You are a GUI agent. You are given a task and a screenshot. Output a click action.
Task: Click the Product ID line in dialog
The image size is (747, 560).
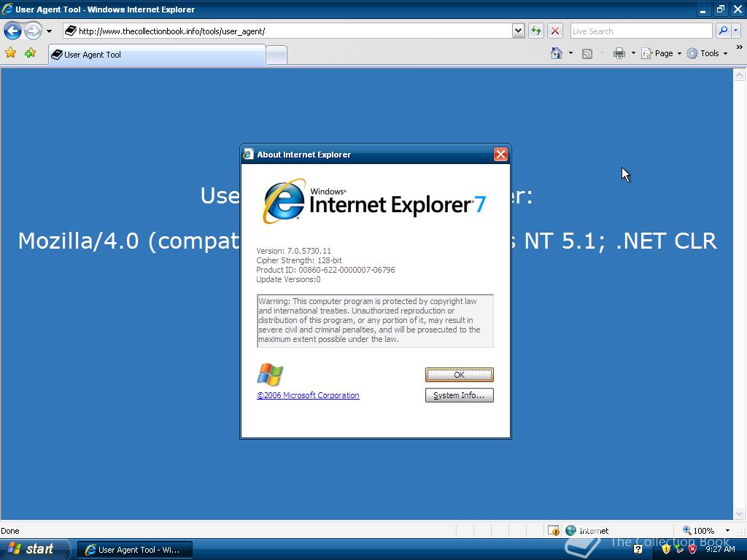(325, 270)
